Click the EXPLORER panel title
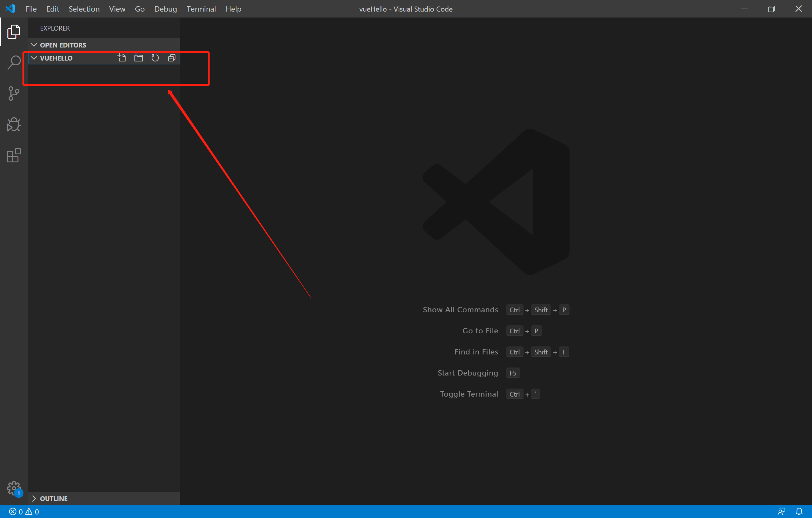This screenshot has width=812, height=518. (55, 28)
